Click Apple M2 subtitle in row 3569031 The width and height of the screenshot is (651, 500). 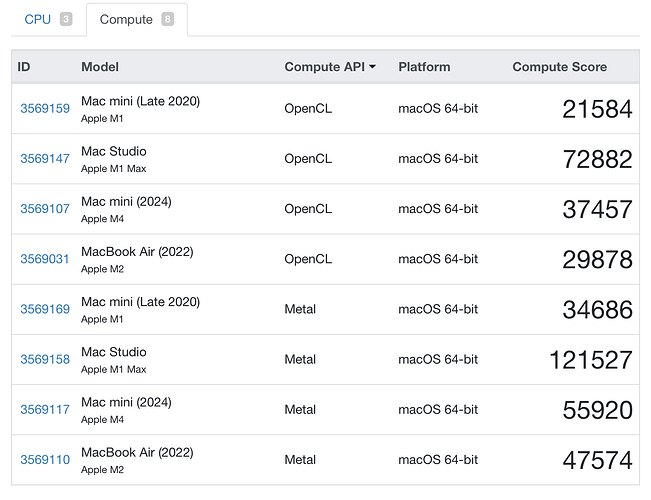[x=103, y=269]
